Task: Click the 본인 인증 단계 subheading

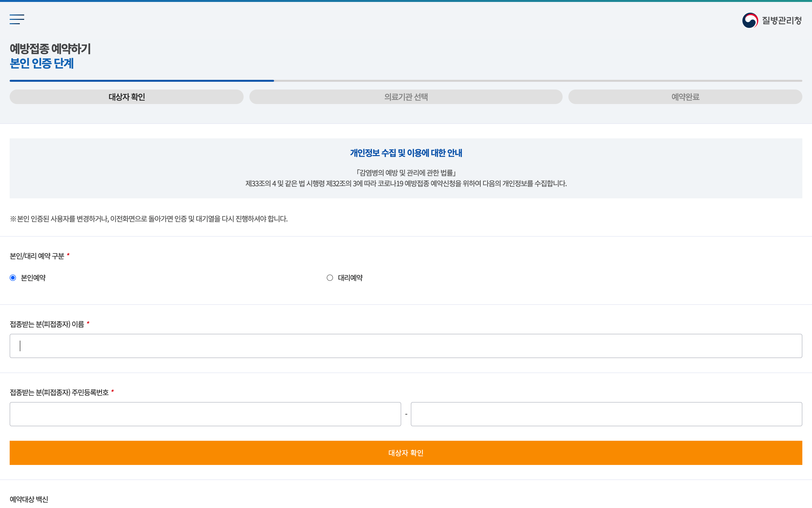Action: tap(42, 63)
